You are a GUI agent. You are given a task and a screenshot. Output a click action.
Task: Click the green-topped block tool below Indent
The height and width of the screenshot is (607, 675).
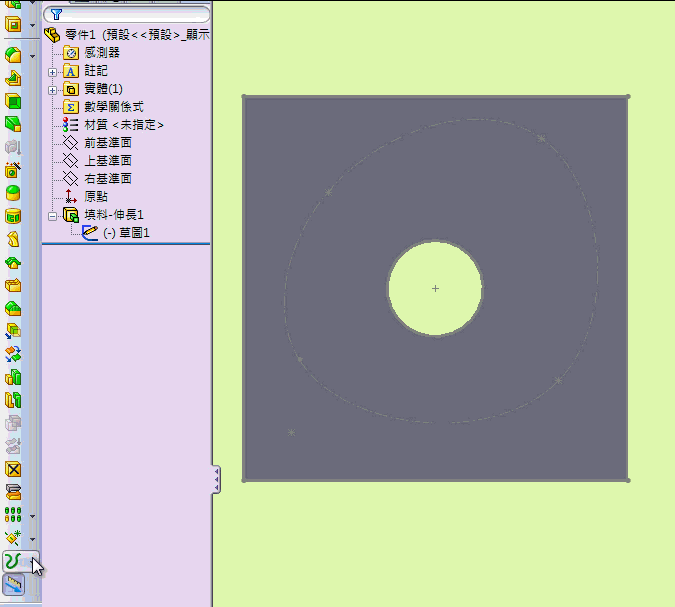pyautogui.click(x=13, y=308)
